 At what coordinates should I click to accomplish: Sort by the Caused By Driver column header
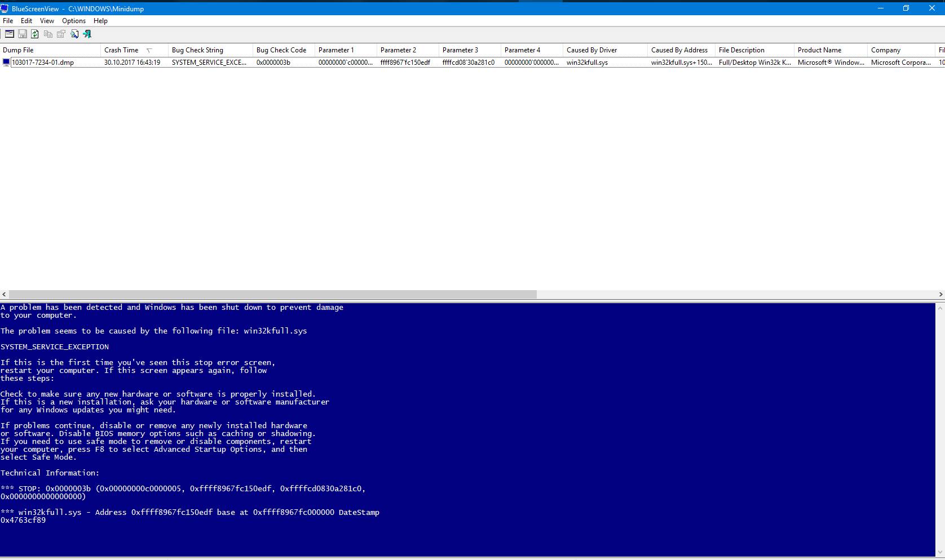click(592, 50)
